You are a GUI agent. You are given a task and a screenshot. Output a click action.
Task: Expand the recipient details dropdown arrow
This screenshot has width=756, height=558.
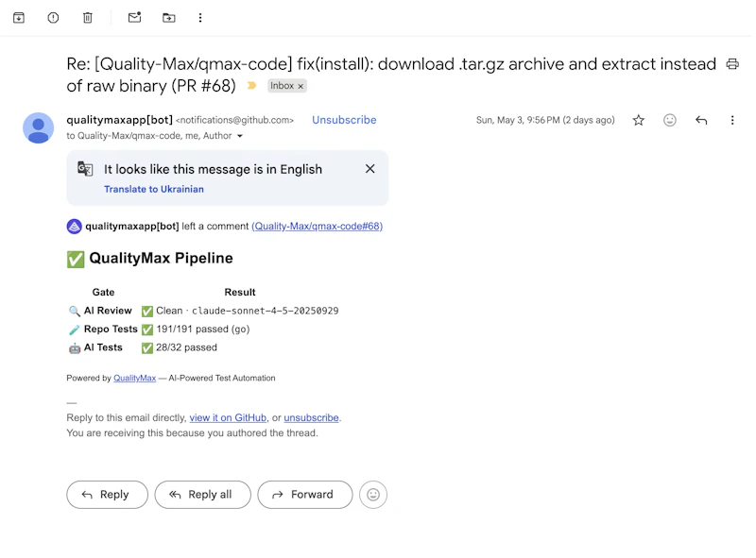tap(240, 136)
